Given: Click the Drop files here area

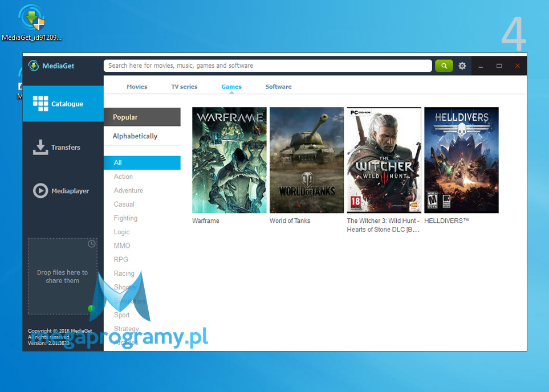Looking at the screenshot, I should pyautogui.click(x=63, y=276).
